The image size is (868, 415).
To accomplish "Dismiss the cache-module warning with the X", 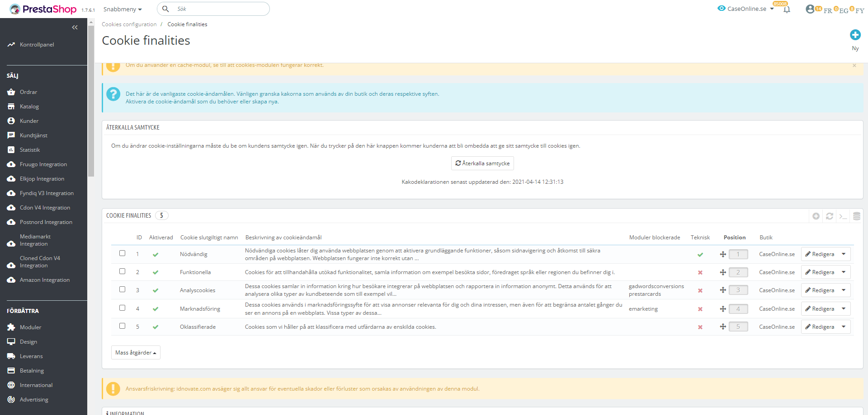I will 854,65.
